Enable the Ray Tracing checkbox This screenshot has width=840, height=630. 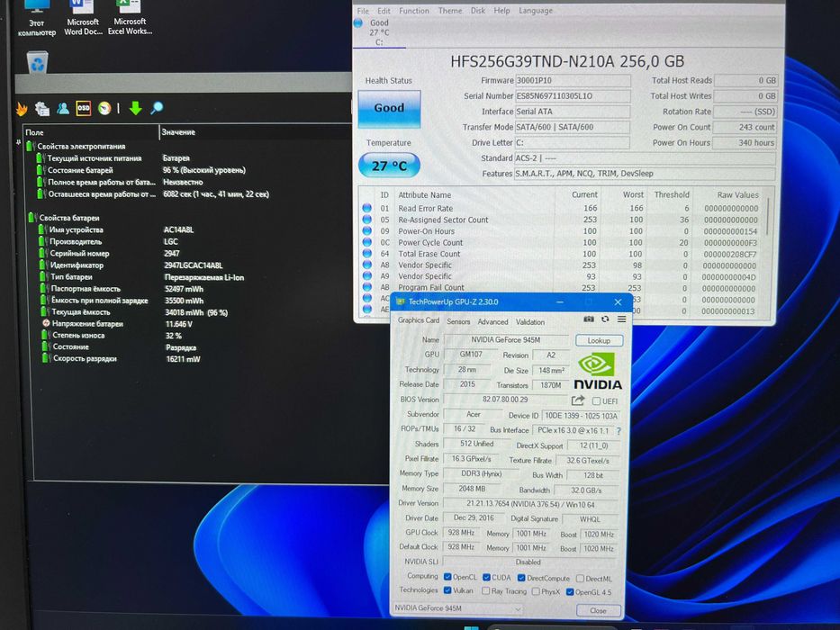485,591
